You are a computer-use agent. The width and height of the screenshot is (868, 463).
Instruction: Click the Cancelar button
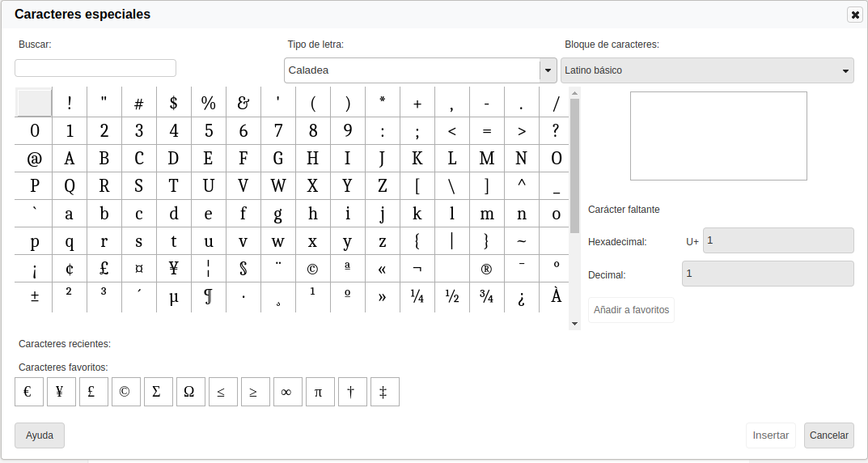[x=829, y=435]
